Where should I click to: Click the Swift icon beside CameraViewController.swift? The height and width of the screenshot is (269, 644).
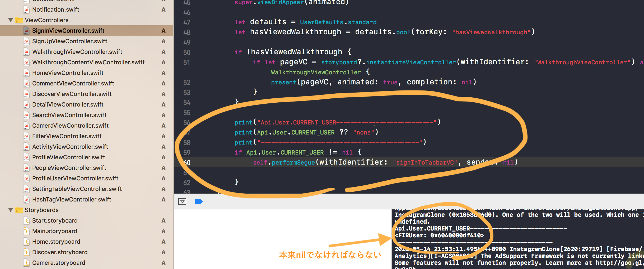(26, 126)
